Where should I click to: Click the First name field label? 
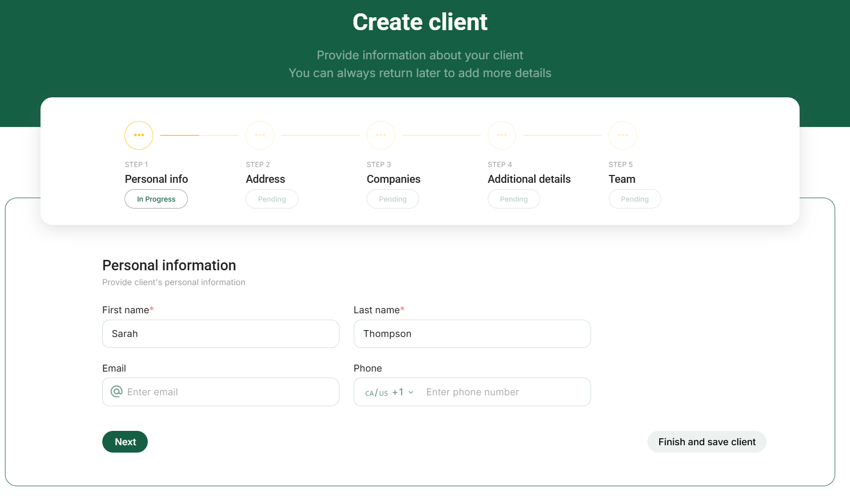[x=128, y=310]
